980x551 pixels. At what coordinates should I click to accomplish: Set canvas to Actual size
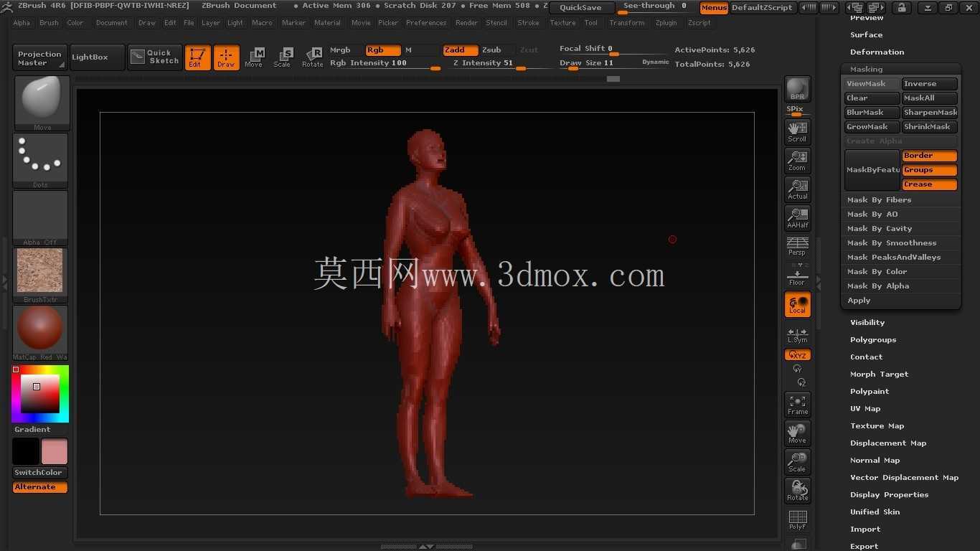[x=797, y=189]
